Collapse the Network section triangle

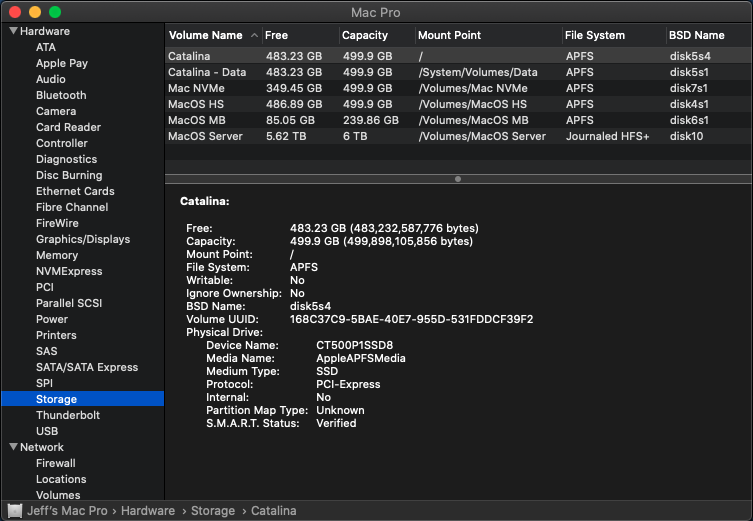point(13,447)
